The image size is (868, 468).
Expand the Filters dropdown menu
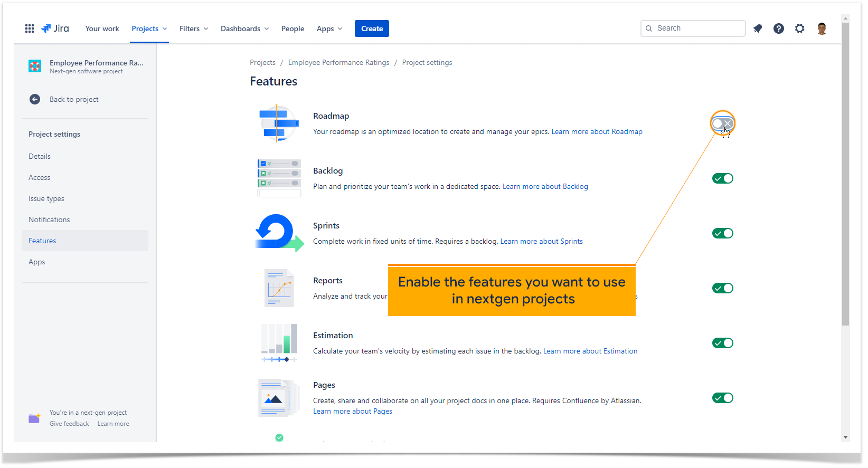point(194,28)
